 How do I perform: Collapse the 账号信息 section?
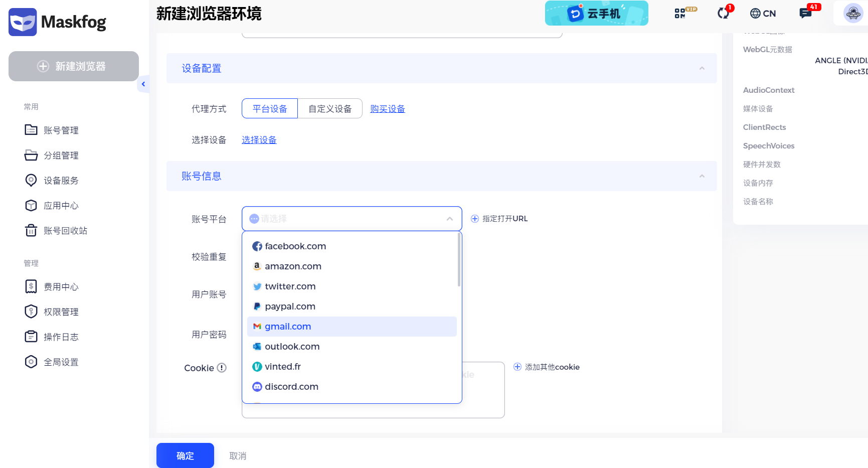coord(702,176)
